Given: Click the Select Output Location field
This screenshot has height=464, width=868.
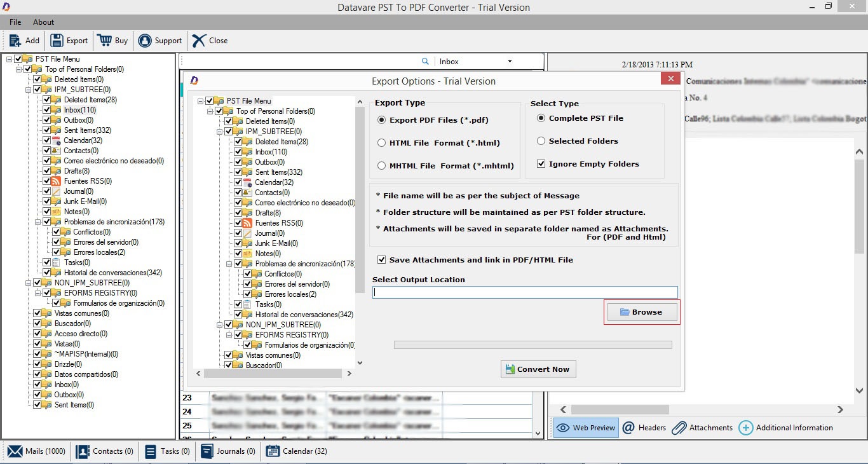Looking at the screenshot, I should [x=525, y=292].
